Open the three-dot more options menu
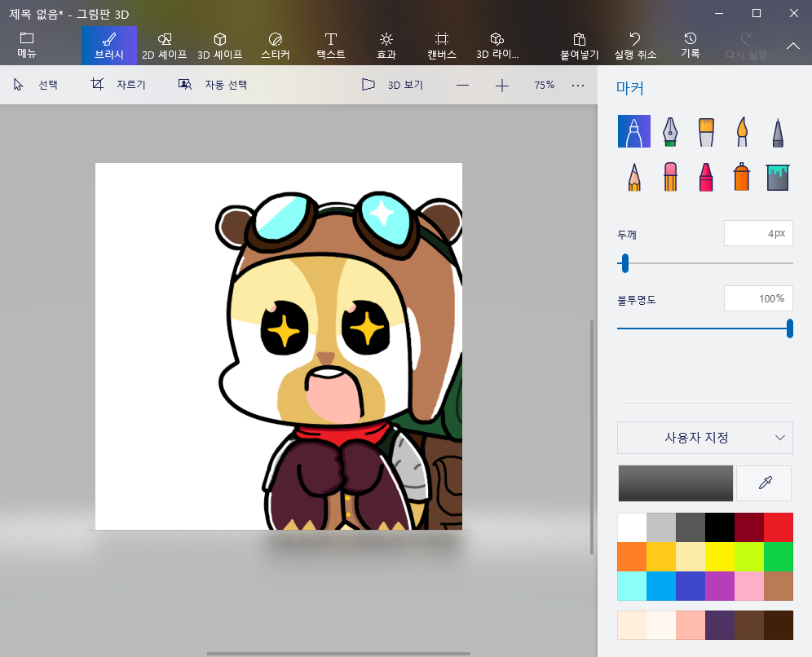812x657 pixels. tap(578, 85)
